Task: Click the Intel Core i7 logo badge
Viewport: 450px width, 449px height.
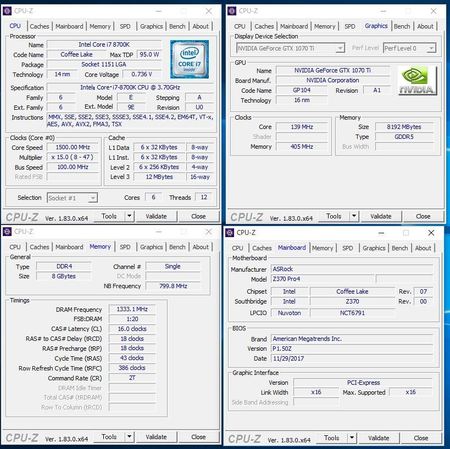Action: coord(190,59)
